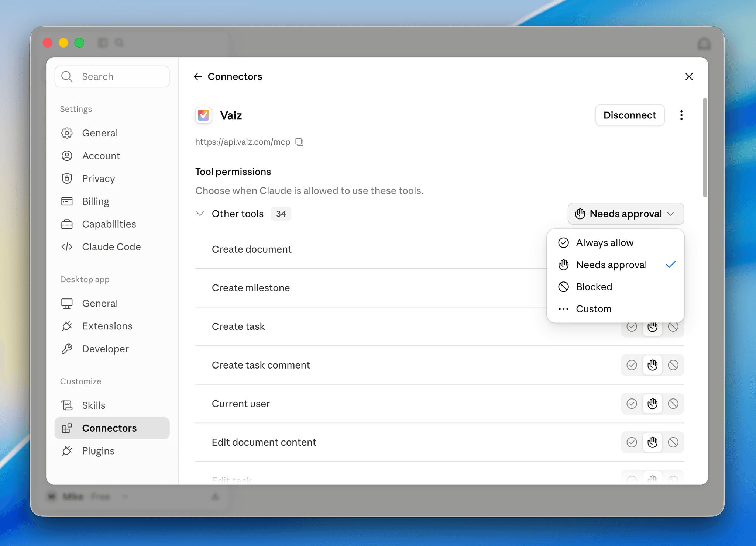This screenshot has width=756, height=546.
Task: Set Edit document content to always allow
Action: click(632, 442)
